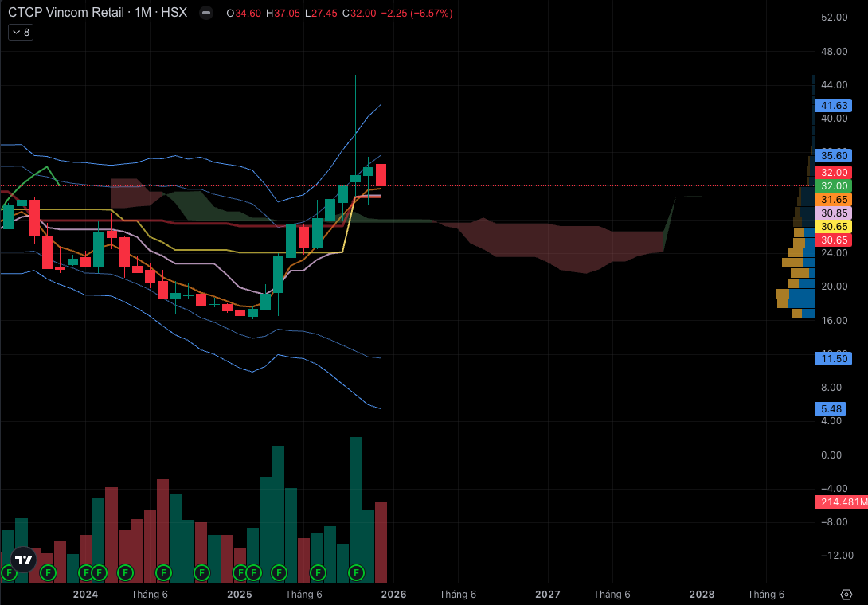Click the 11.50 blue price label
868x605 pixels.
point(834,359)
